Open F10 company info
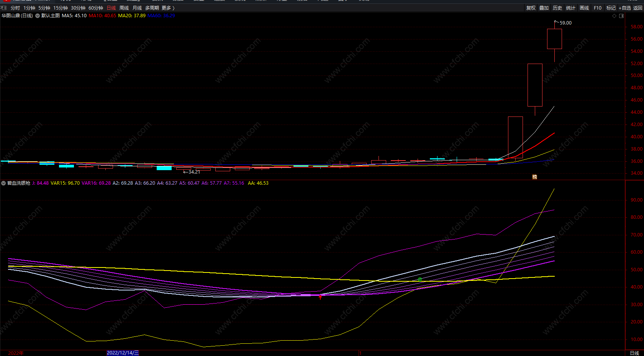 pyautogui.click(x=598, y=8)
